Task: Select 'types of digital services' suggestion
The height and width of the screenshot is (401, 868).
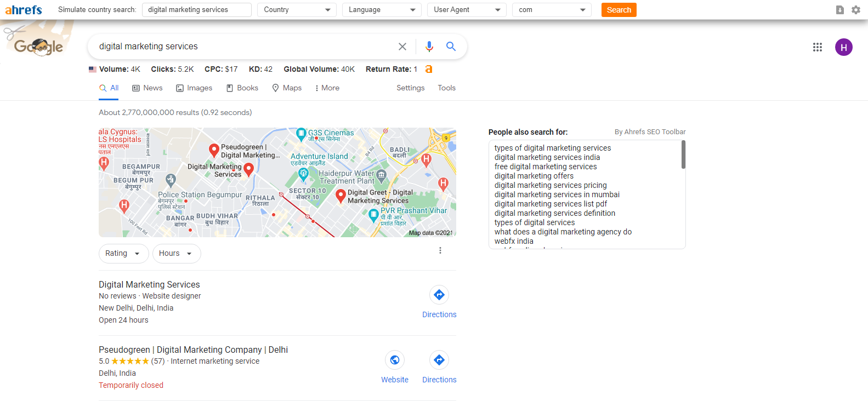Action: tap(535, 222)
